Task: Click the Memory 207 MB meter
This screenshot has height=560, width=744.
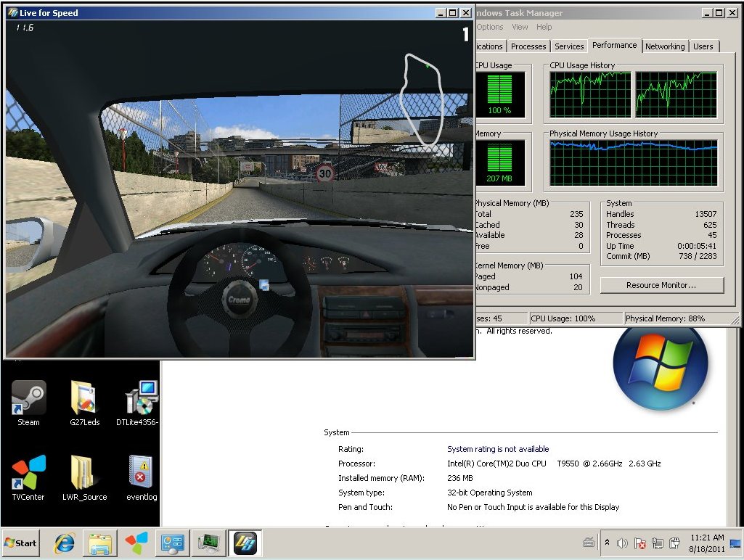Action: [499, 162]
